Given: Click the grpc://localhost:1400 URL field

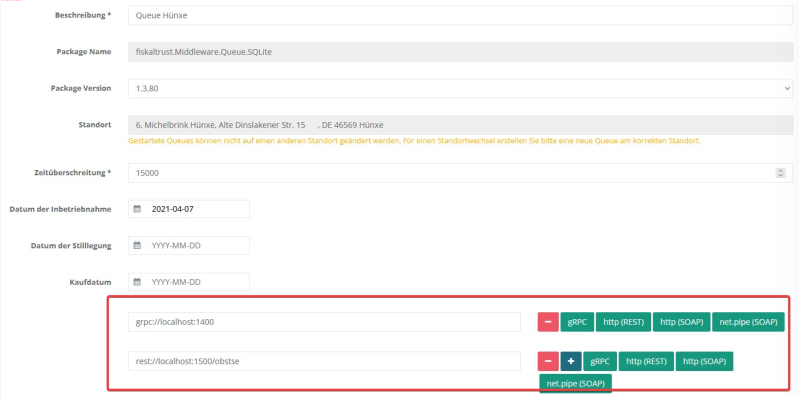Looking at the screenshot, I should coord(324,322).
